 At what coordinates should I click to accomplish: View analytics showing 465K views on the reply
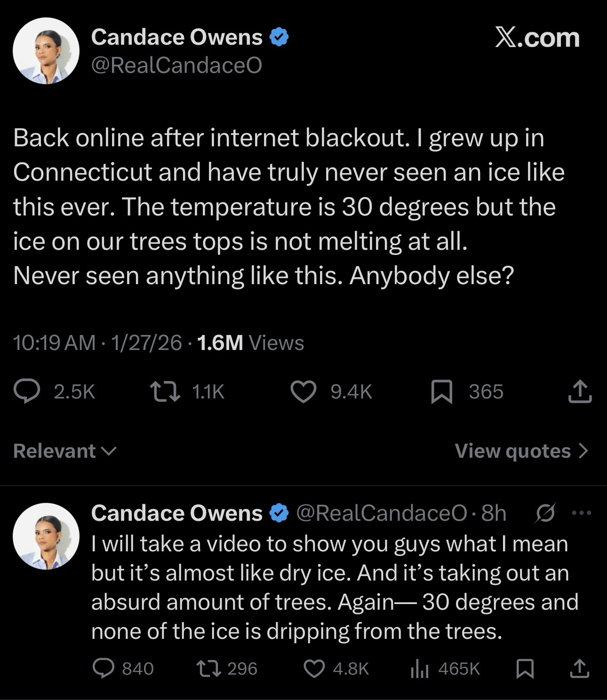tap(417, 668)
